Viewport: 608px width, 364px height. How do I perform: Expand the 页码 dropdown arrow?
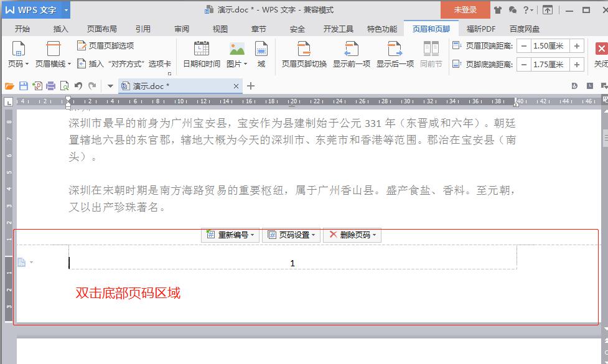click(27, 64)
